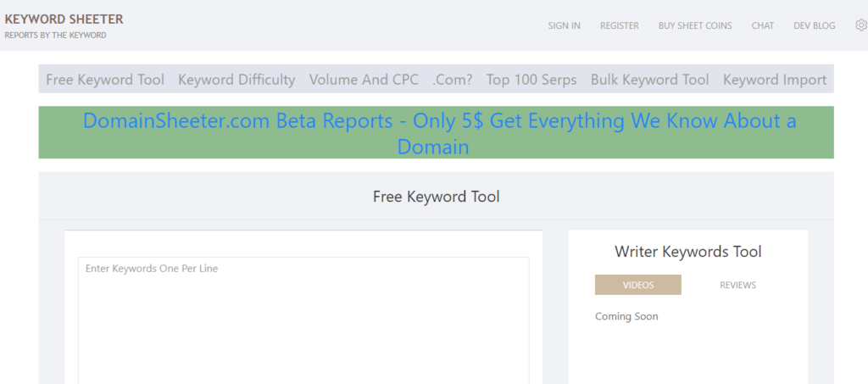Click the Free Keyword Tool panel heading
Screen dimensions: 868x384
point(437,197)
